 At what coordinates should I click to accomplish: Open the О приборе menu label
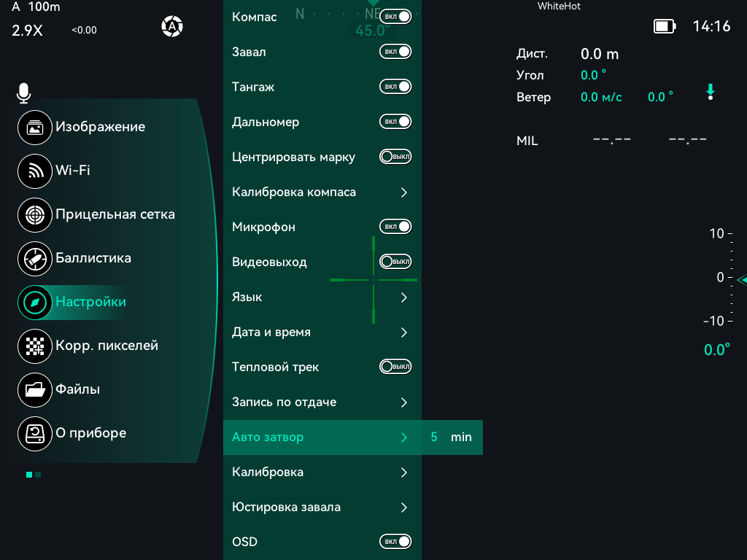[x=91, y=433]
